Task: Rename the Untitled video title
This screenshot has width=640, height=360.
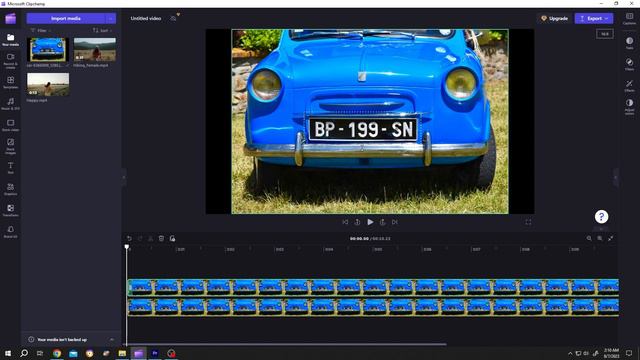Action: pos(146,18)
